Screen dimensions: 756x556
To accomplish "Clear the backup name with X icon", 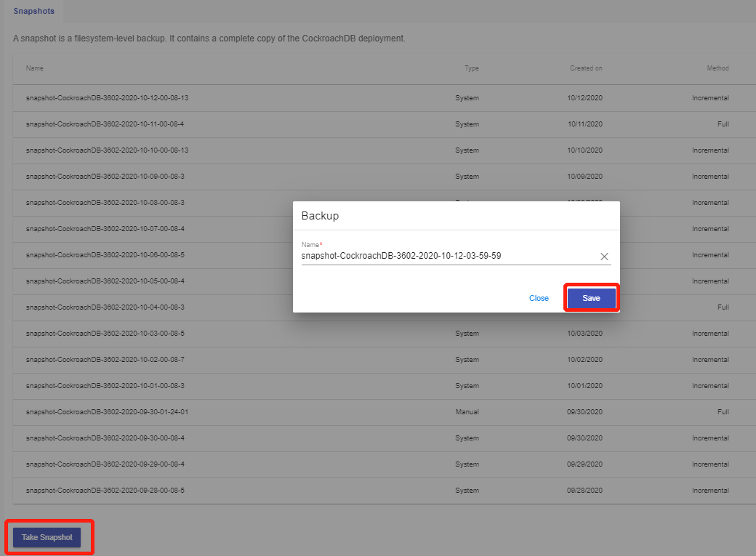I will coord(604,257).
